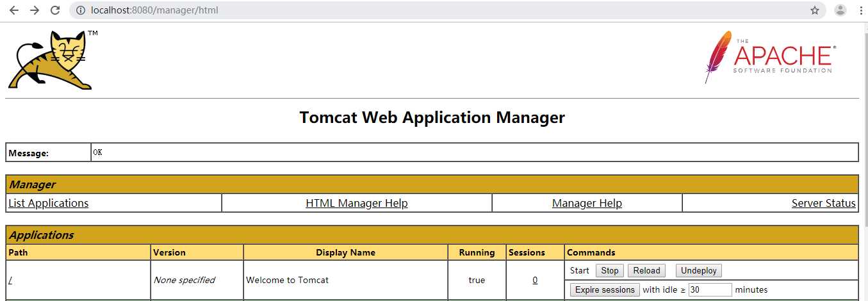The image size is (868, 301).
Task: Click the "OK" message text
Action: [97, 152]
